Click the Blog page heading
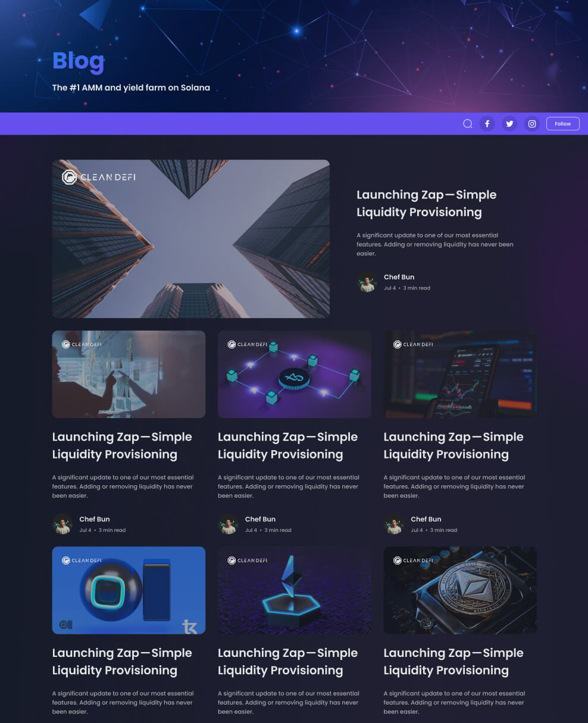This screenshot has width=588, height=723. pos(78,61)
